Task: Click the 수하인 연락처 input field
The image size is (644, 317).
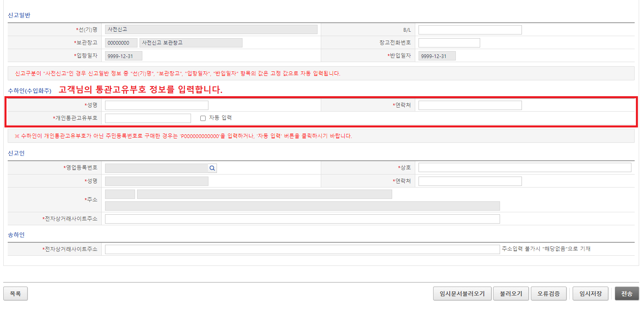Action: (470, 105)
